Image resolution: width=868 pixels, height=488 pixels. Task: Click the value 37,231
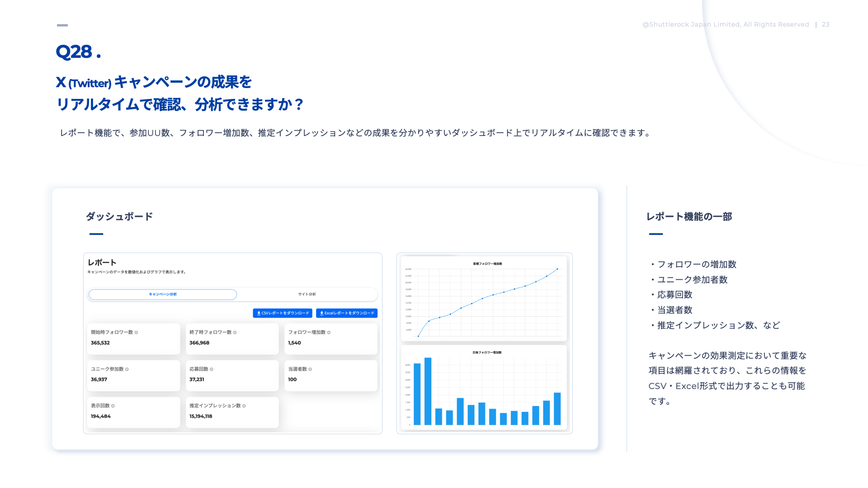click(197, 380)
